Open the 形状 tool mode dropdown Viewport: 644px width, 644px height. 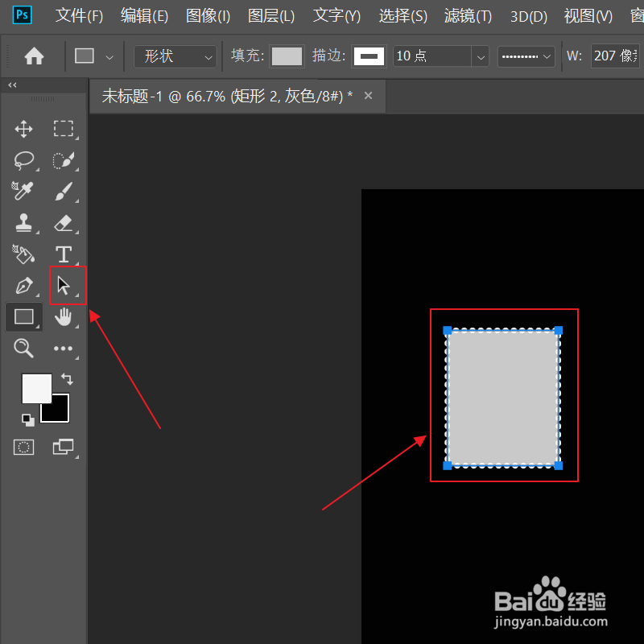tap(175, 56)
